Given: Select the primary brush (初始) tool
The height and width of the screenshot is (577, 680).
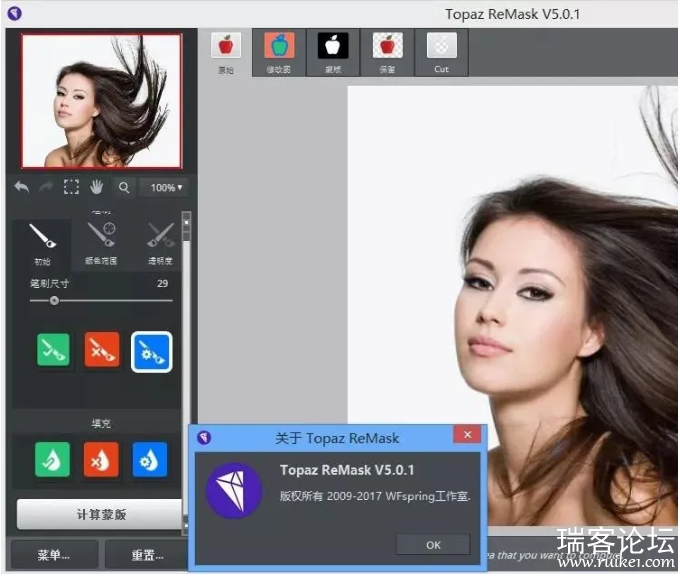Looking at the screenshot, I should (x=42, y=244).
